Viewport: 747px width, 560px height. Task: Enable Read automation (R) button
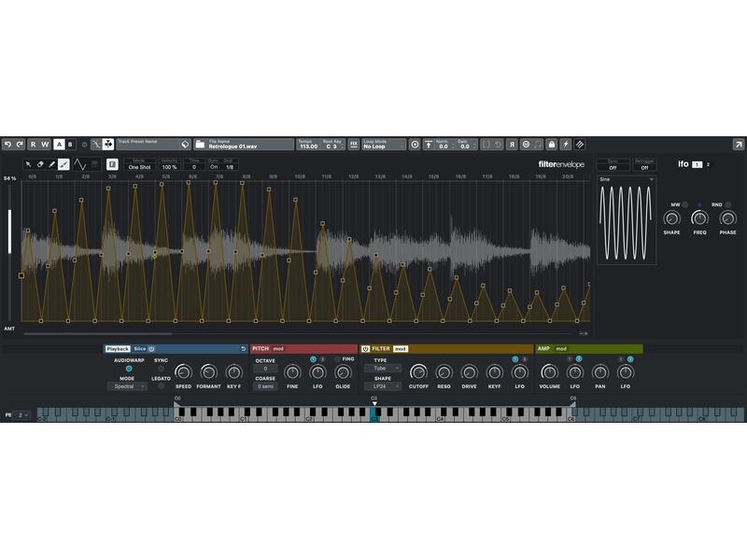[33, 145]
